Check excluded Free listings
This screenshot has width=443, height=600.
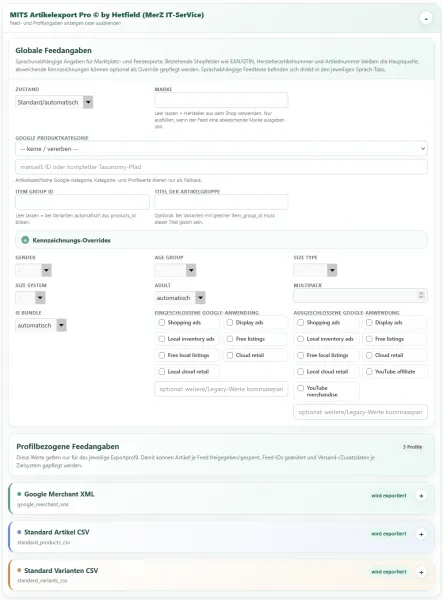coord(369,339)
